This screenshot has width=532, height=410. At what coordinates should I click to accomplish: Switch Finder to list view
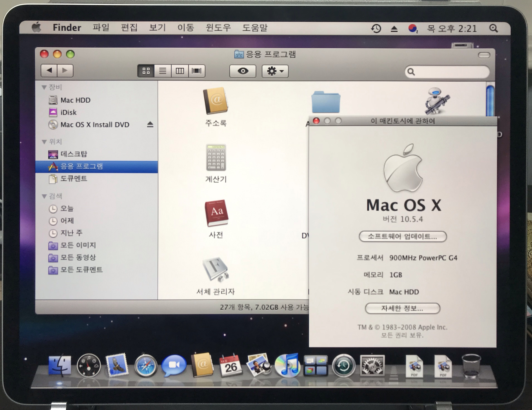coord(163,71)
